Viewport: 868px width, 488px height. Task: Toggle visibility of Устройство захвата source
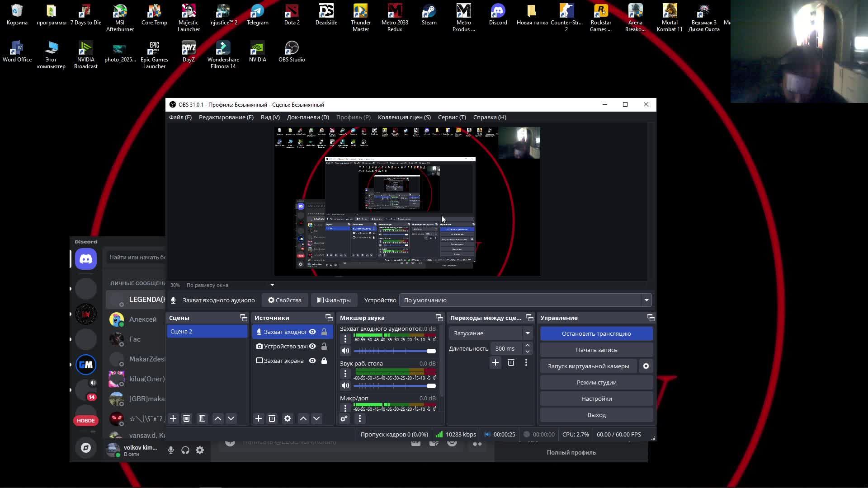(x=312, y=346)
